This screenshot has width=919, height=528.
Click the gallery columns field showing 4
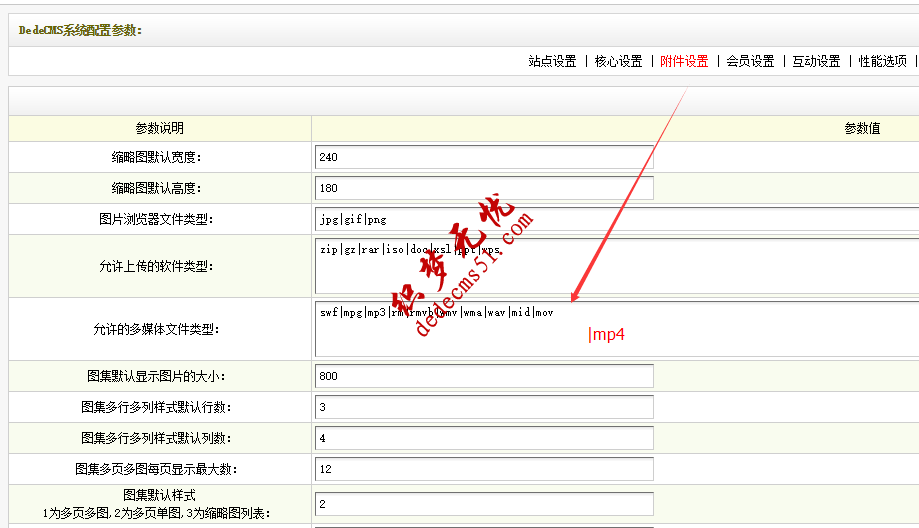click(x=483, y=438)
